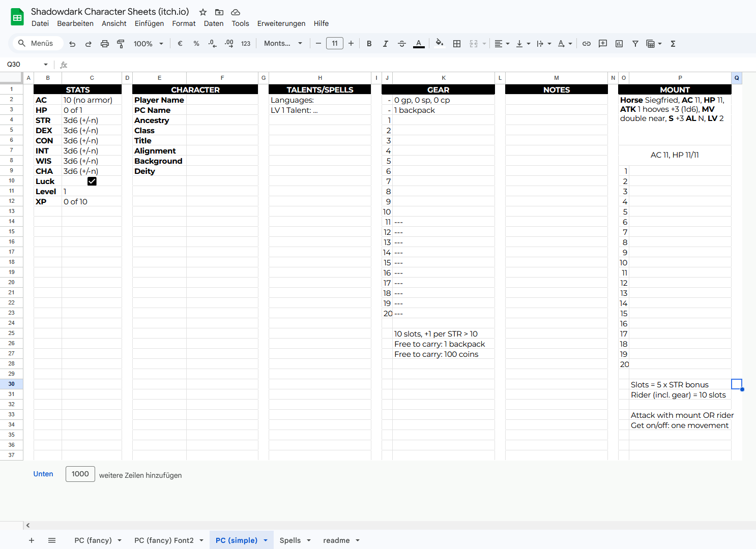
Task: Click the Unten add rows link
Action: tap(43, 474)
